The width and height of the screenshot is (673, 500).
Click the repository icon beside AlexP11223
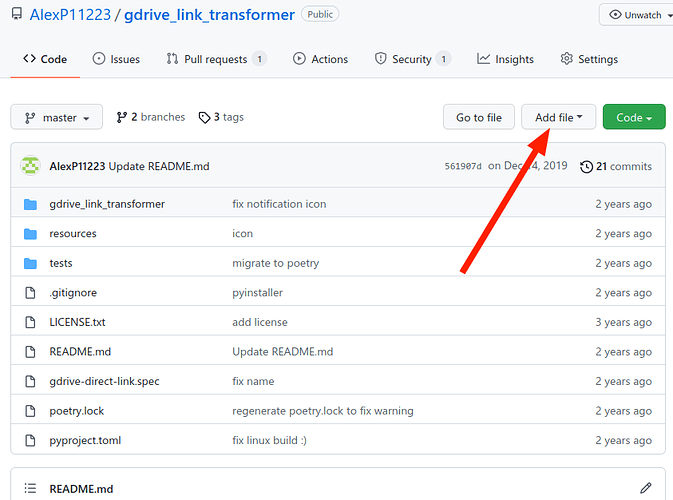click(x=17, y=14)
